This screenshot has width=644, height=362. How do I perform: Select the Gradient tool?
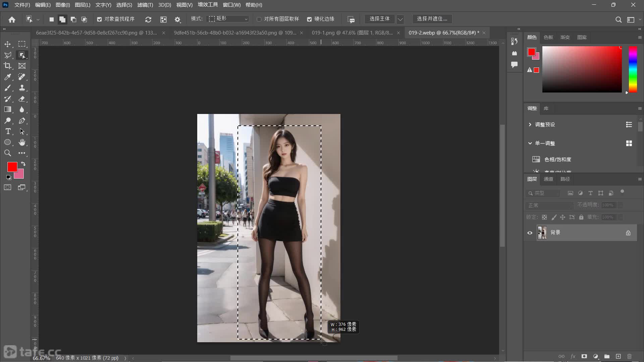(x=8, y=110)
